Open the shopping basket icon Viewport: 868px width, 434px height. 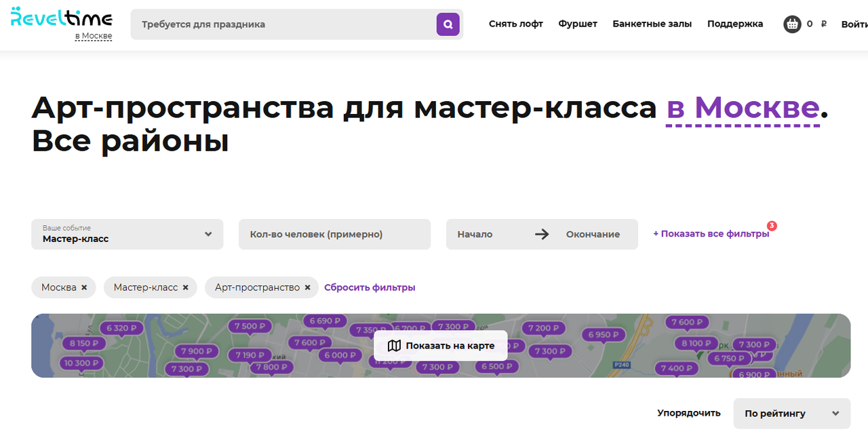[792, 24]
